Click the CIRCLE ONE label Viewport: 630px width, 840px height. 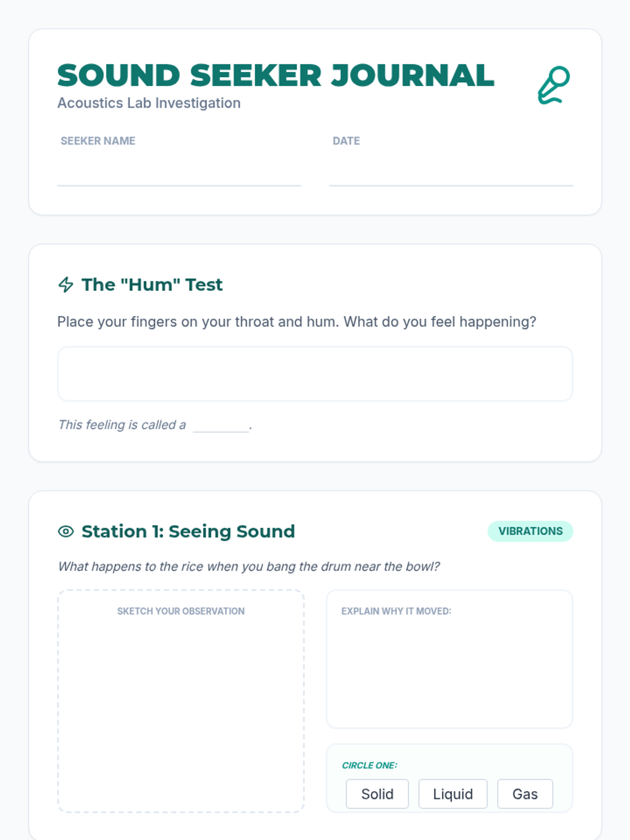[370, 765]
